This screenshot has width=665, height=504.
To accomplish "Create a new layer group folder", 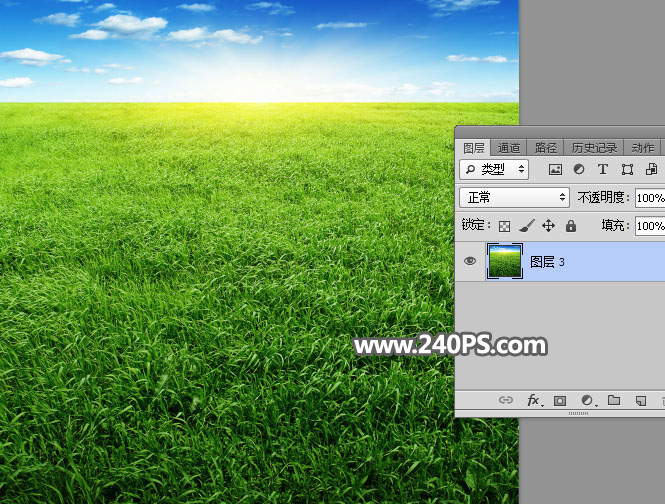I will [x=614, y=401].
